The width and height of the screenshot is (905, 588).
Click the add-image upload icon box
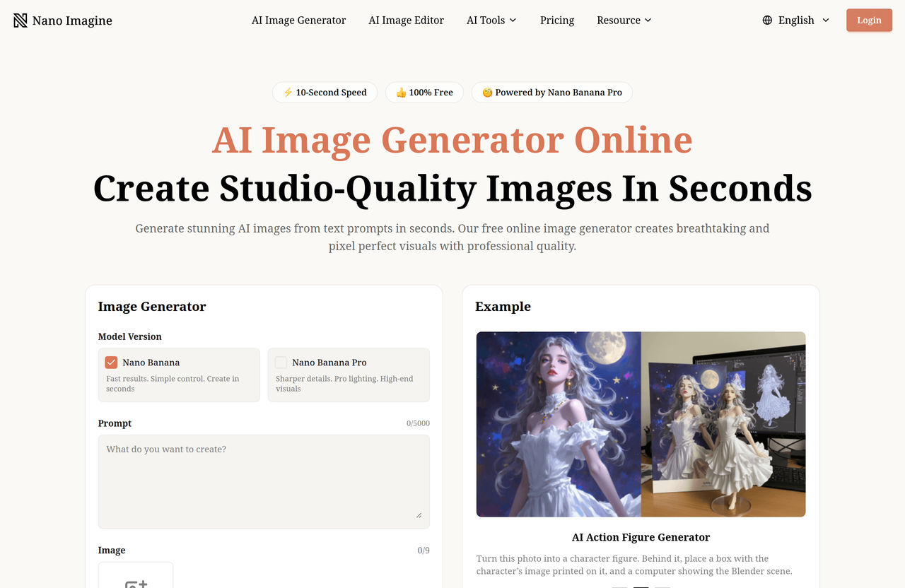click(x=136, y=575)
